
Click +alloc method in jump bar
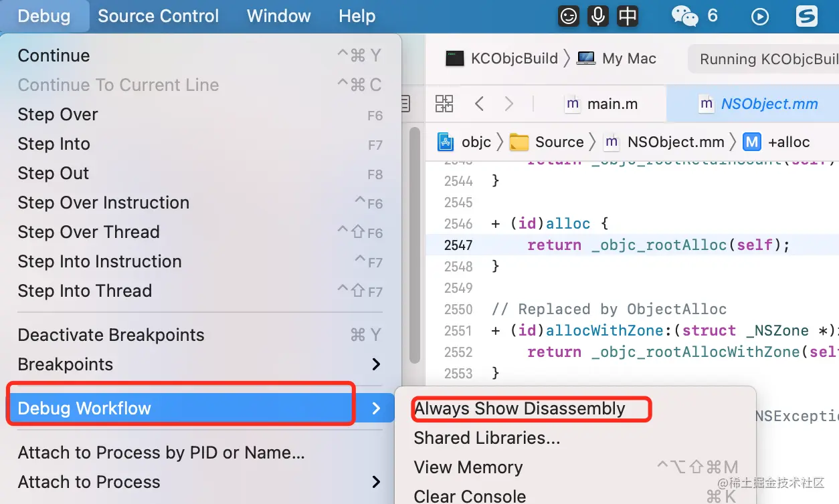[777, 142]
